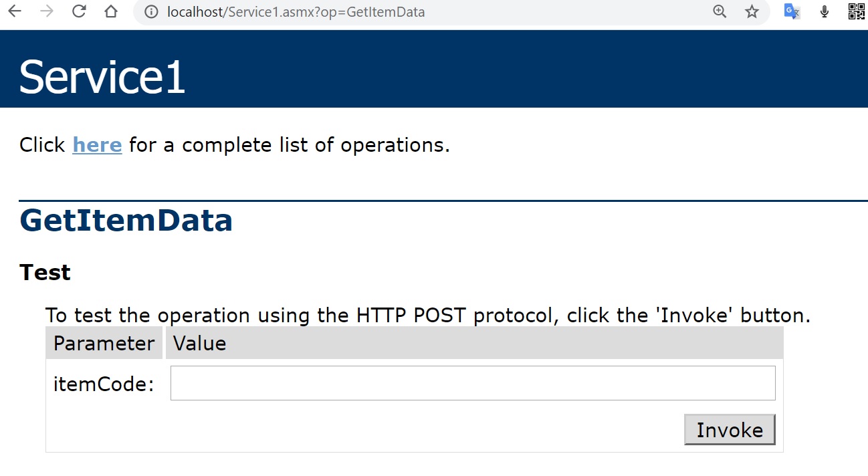868x476 pixels.
Task: Click the Value column header
Action: pyautogui.click(x=199, y=343)
